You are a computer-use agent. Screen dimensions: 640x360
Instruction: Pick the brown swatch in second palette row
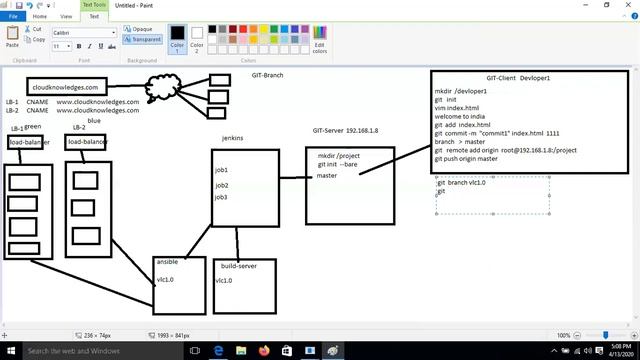tap(233, 39)
